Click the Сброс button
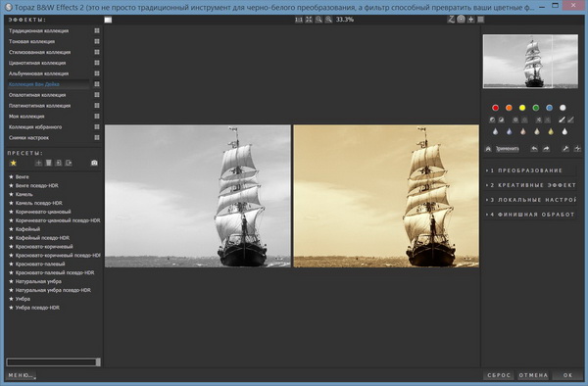 (x=499, y=375)
